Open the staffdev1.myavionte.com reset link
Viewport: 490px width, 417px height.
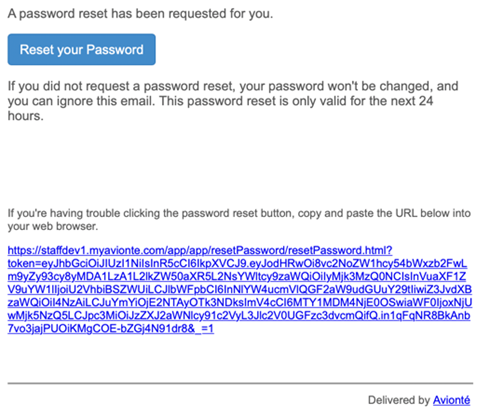click(200, 250)
